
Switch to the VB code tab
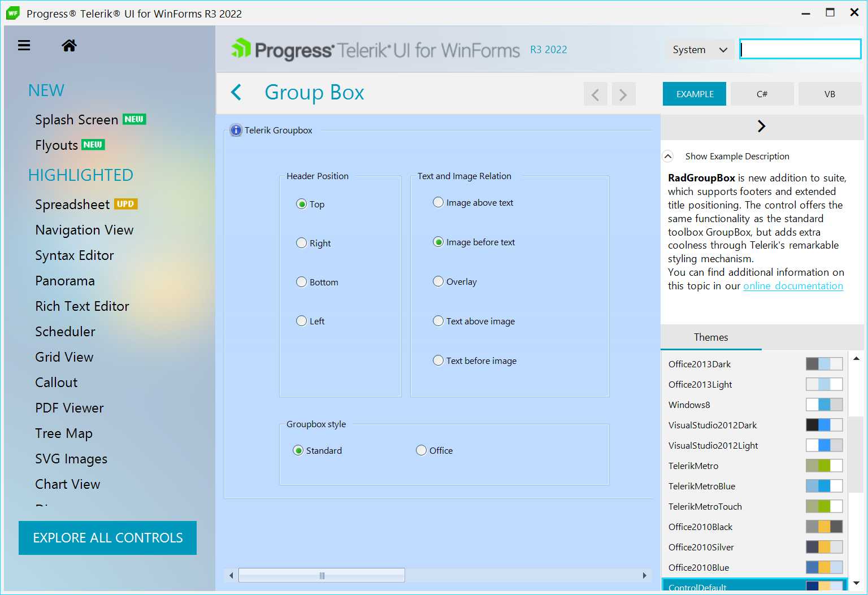coord(830,94)
